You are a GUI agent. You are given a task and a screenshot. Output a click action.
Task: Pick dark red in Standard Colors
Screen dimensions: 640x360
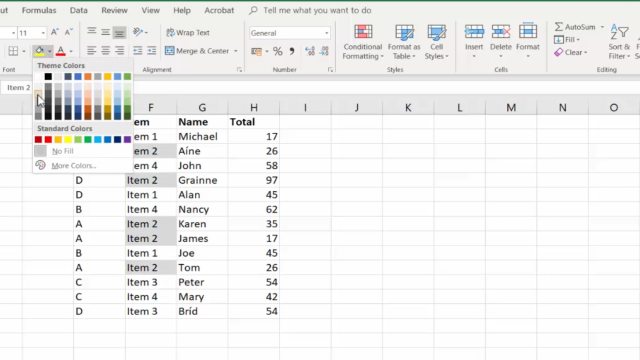tap(38, 140)
